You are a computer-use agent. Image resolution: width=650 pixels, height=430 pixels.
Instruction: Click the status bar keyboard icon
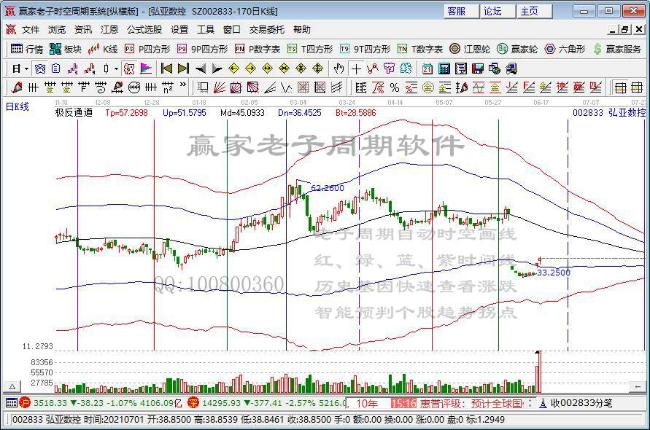[x=11, y=403]
